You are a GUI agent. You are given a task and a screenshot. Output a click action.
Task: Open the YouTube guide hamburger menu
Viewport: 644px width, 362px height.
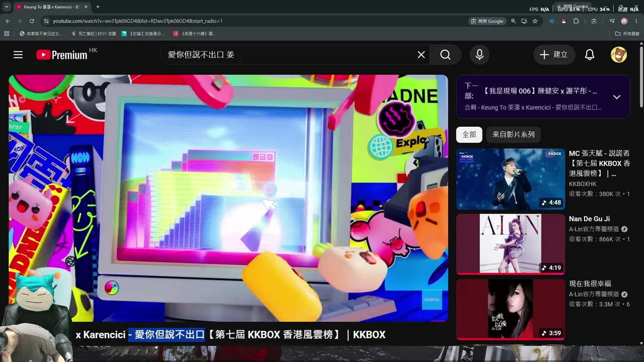tap(18, 55)
